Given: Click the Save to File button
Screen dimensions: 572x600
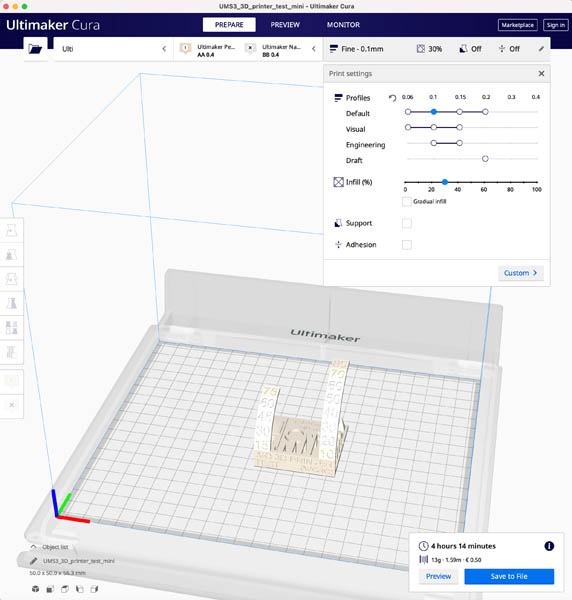Looking at the screenshot, I should pyautogui.click(x=509, y=576).
